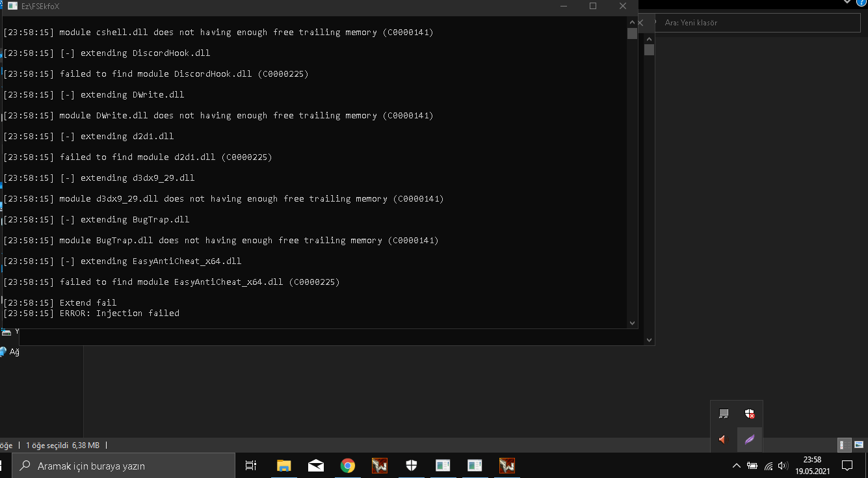
Task: Click 'module BugTrap.dll does not having enough' line
Action: click(220, 241)
